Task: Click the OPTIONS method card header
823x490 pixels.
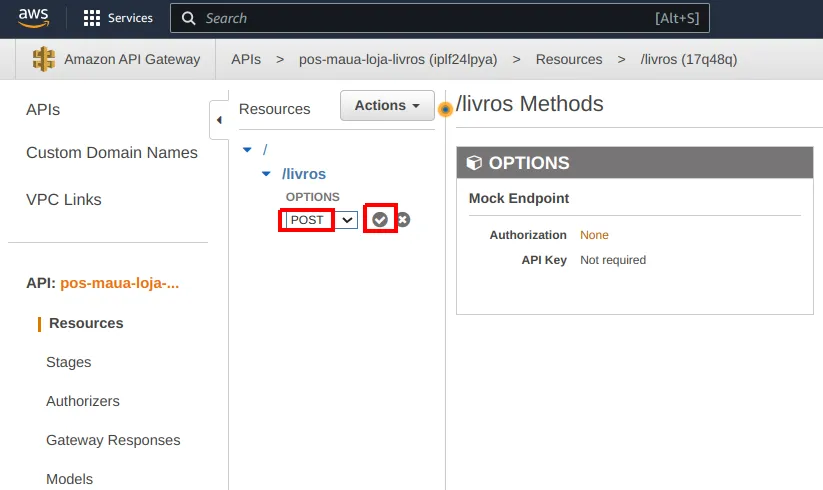Action: point(635,163)
